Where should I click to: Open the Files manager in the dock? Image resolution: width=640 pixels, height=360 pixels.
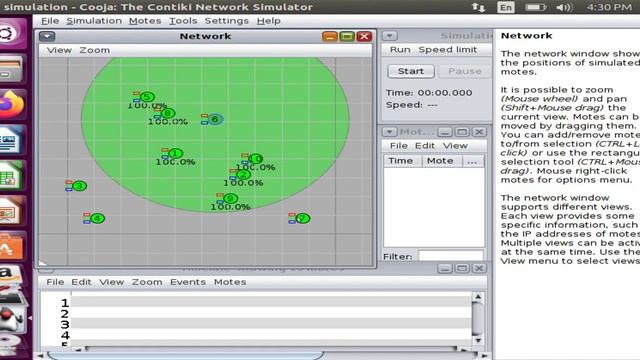pos(12,69)
